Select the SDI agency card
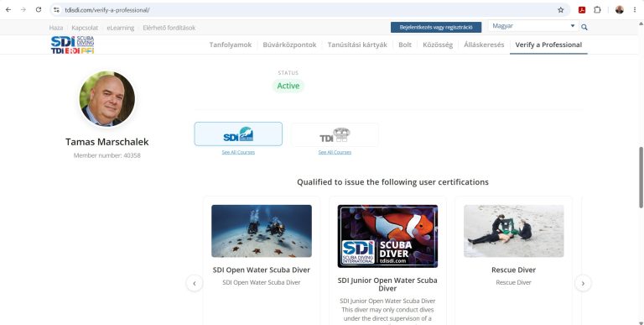The width and height of the screenshot is (644, 325). [x=238, y=134]
